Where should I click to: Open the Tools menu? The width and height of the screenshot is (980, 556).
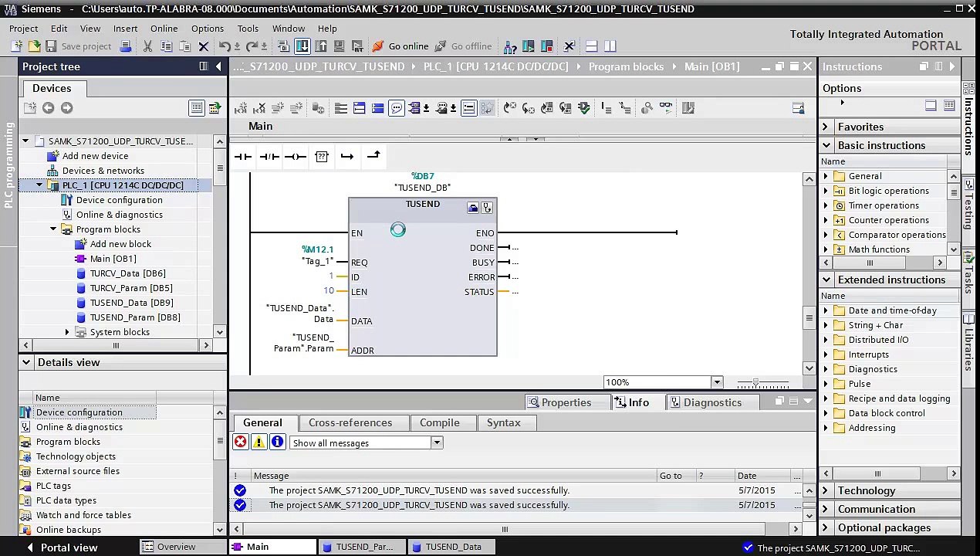click(x=248, y=29)
